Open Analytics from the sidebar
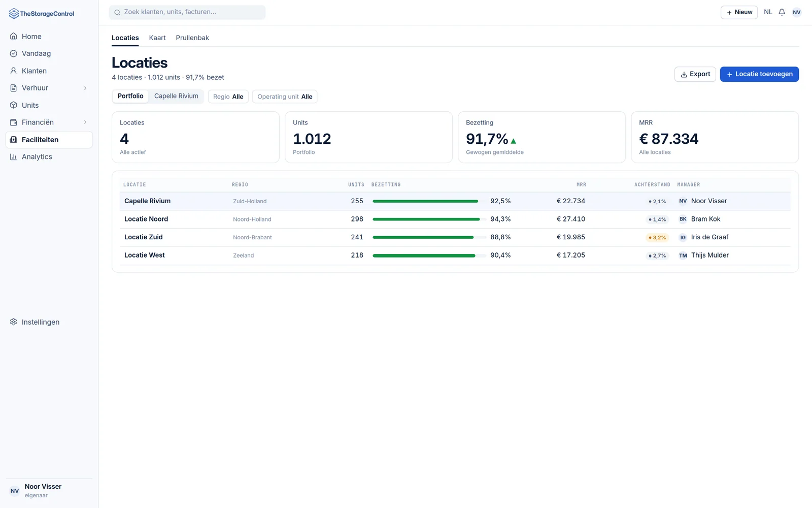The height and width of the screenshot is (508, 812). pyautogui.click(x=49, y=156)
